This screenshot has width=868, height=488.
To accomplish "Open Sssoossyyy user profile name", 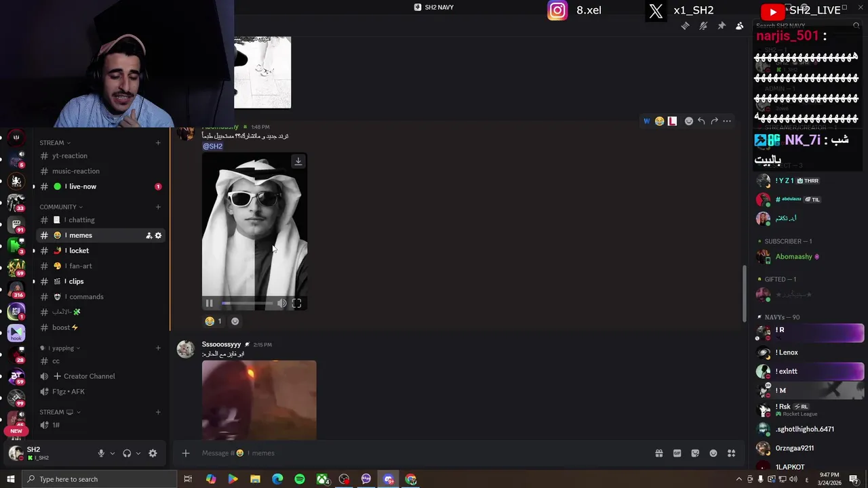I will (x=221, y=344).
